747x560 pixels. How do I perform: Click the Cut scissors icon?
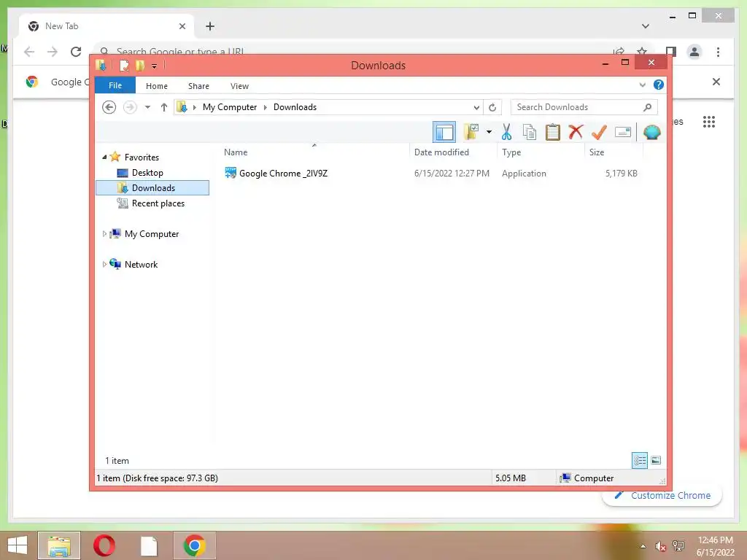506,132
